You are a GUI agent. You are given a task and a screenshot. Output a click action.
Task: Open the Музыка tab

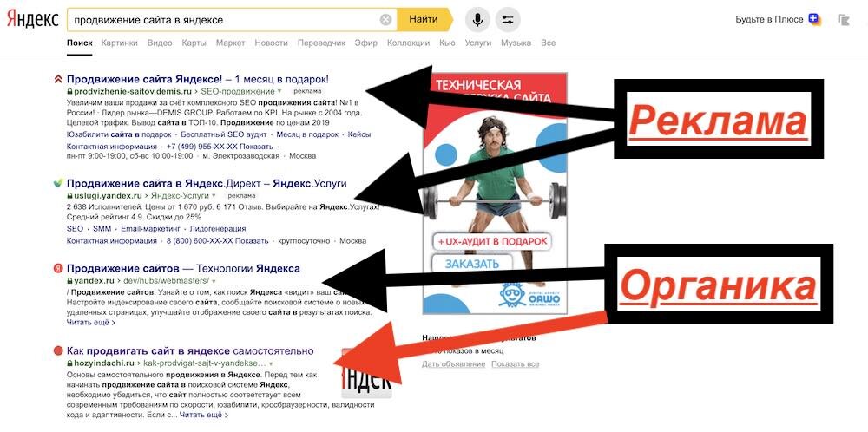(x=516, y=43)
